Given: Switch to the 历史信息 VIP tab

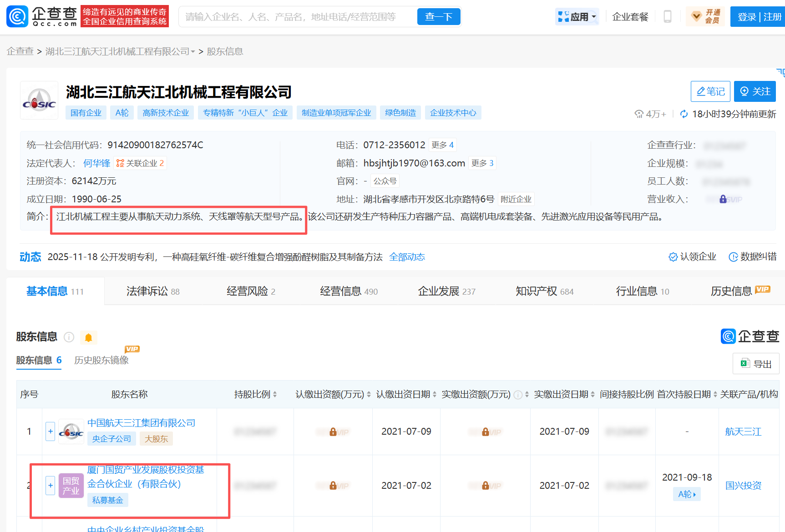Looking at the screenshot, I should coord(740,291).
